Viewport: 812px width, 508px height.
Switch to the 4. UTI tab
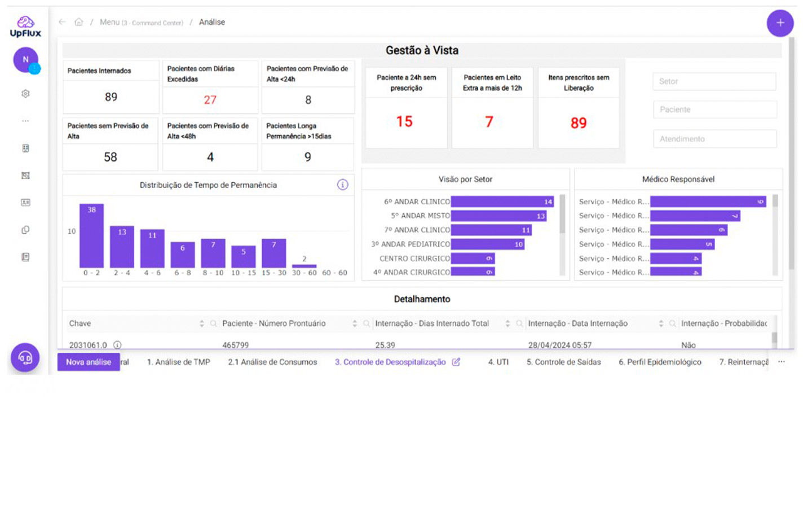tap(498, 362)
